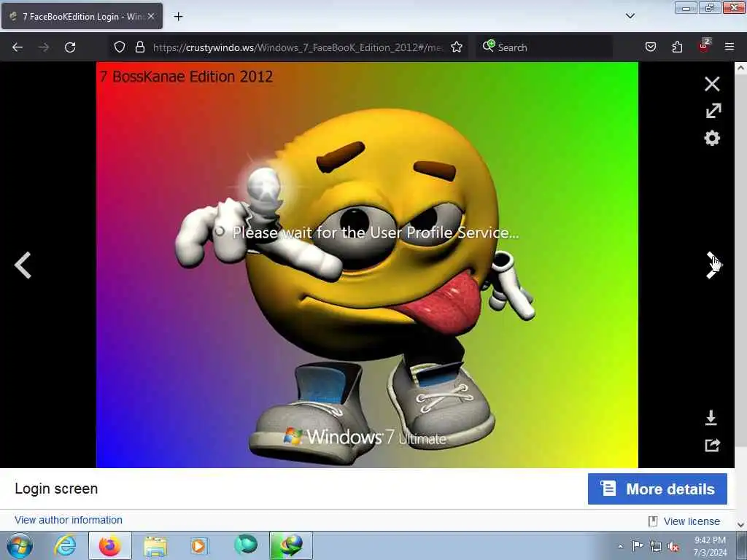Launch Internet Explorer from the taskbar
747x560 pixels.
pyautogui.click(x=65, y=545)
